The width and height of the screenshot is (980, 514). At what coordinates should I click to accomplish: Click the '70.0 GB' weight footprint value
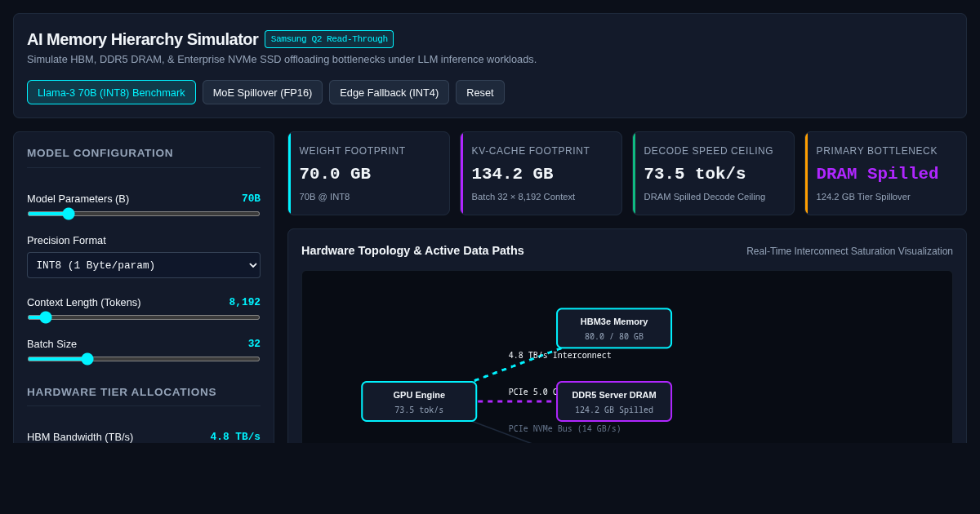click(x=335, y=174)
